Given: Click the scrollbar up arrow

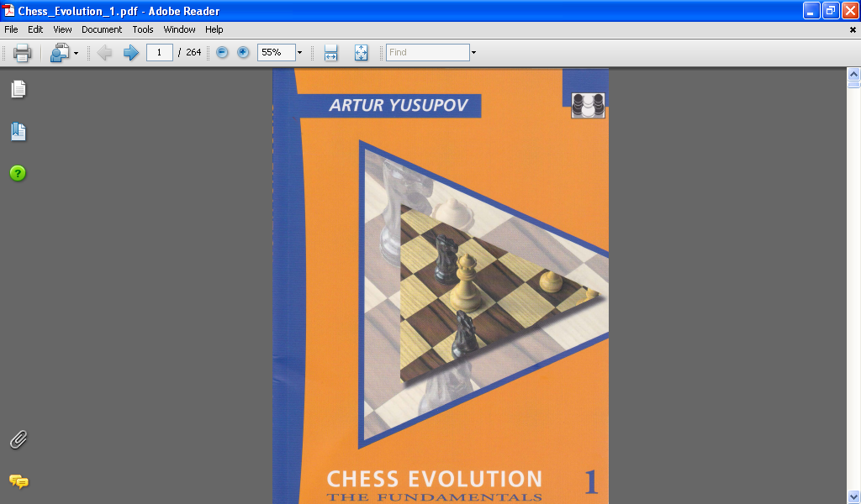Looking at the screenshot, I should coord(853,73).
